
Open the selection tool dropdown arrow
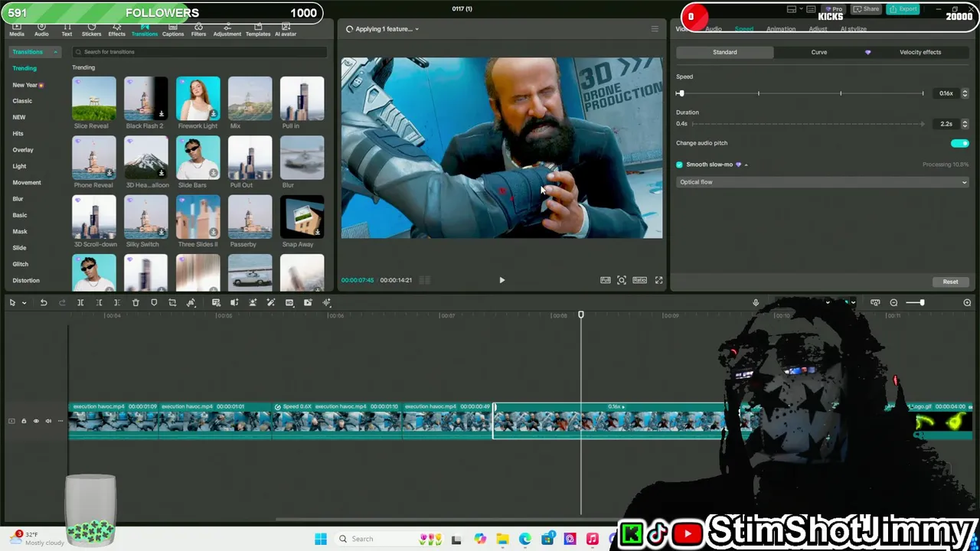(24, 303)
